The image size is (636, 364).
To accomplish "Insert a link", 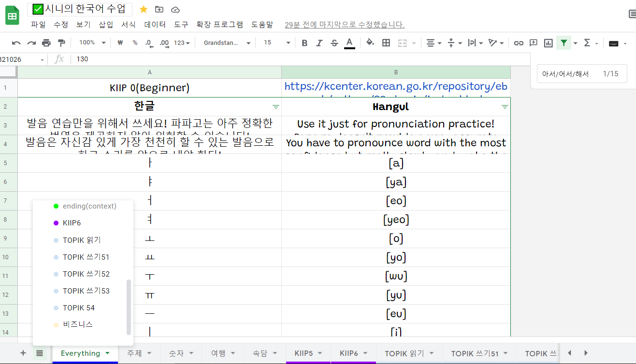I will click(x=518, y=42).
